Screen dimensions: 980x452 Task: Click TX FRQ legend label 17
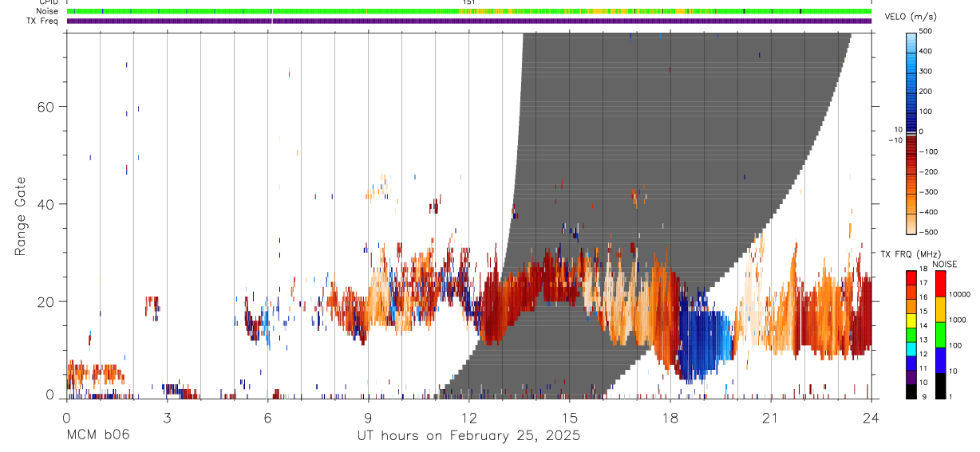coord(923,282)
